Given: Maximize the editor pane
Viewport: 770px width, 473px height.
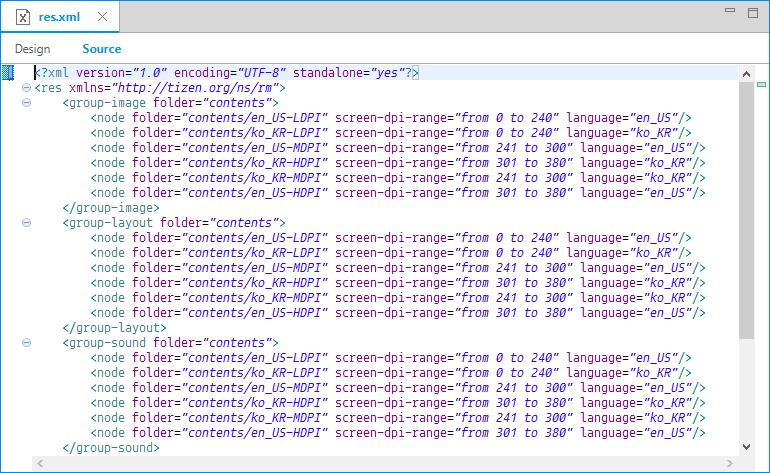Looking at the screenshot, I should pos(750,12).
